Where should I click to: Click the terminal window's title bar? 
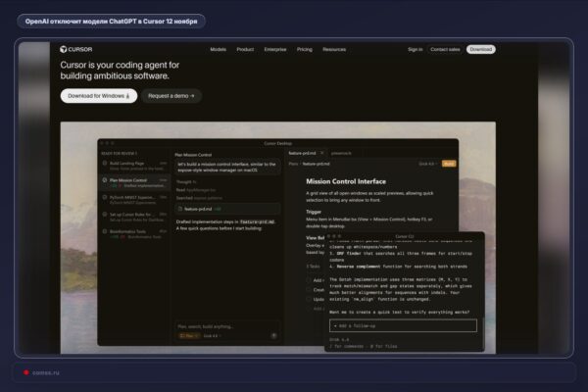[x=404, y=236]
